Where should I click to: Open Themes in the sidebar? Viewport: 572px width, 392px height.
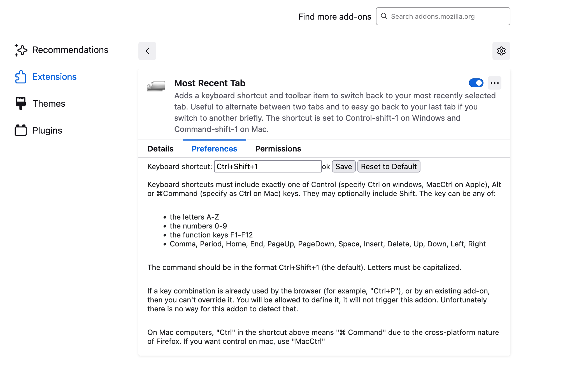click(40, 104)
